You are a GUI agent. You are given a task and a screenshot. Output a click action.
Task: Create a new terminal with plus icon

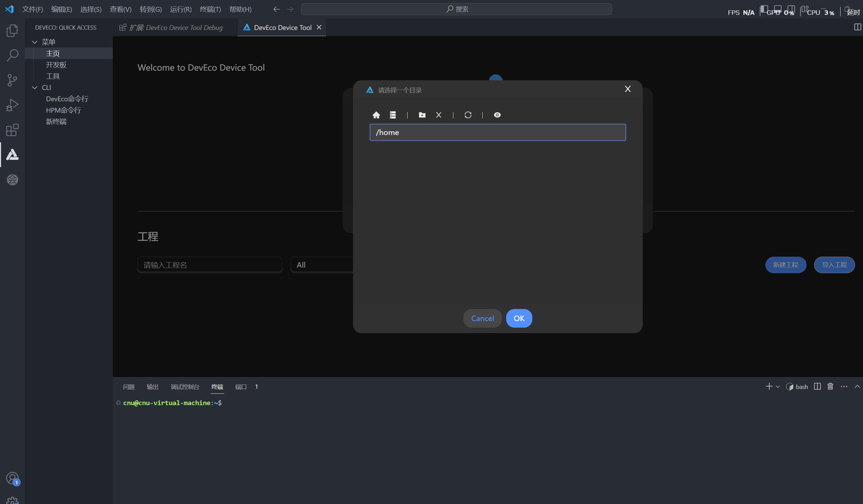(x=769, y=387)
